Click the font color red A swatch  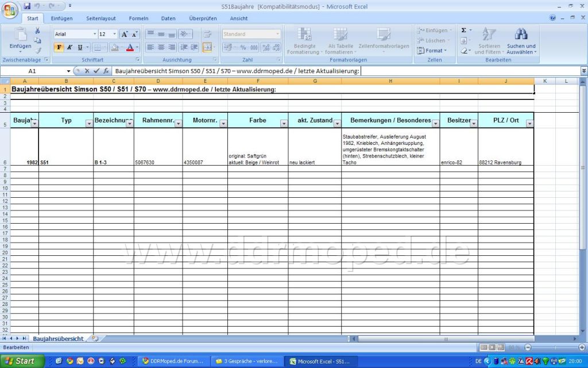coord(130,47)
